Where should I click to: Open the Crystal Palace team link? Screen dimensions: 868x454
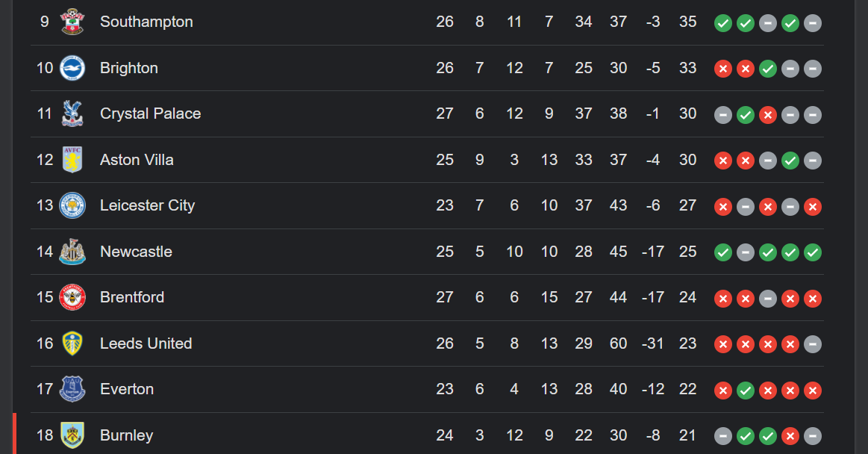pos(151,114)
